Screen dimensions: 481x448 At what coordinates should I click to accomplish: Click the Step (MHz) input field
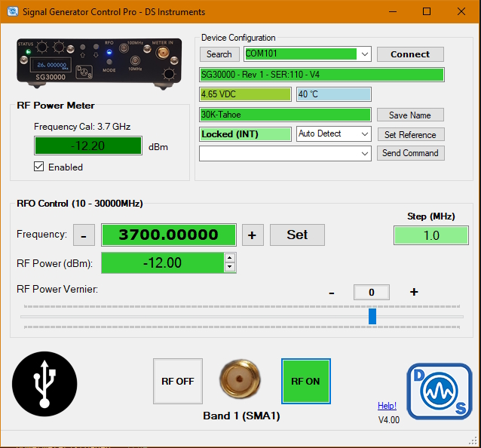(430, 235)
